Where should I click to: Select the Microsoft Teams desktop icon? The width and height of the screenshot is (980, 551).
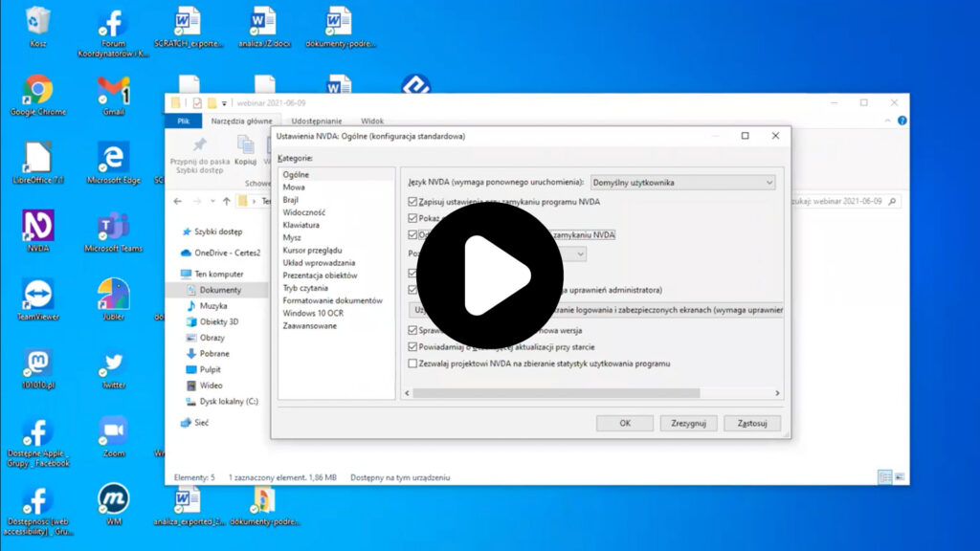[114, 231]
